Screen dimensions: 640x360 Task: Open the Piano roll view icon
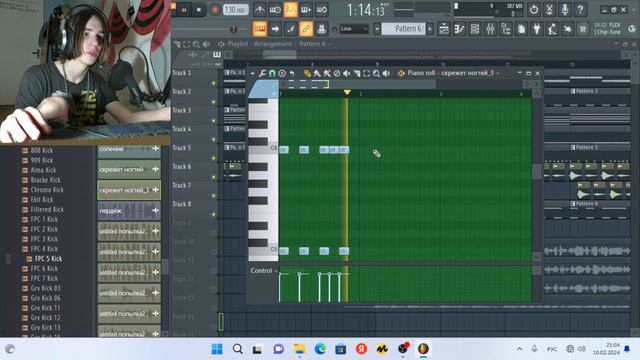click(x=460, y=29)
